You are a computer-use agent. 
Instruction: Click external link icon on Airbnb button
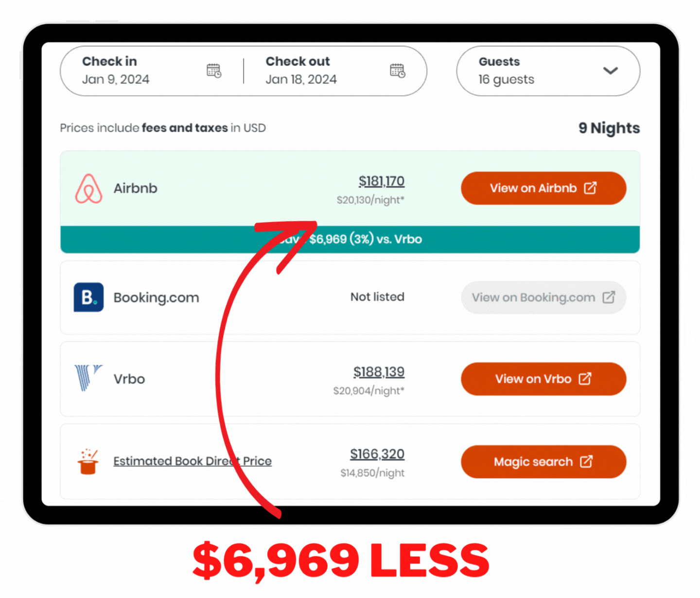590,188
